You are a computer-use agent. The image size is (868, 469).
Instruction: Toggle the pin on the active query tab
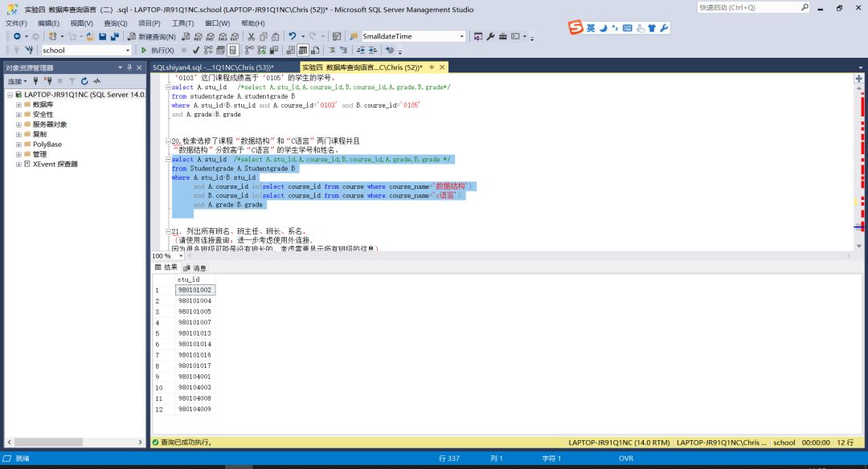(432, 67)
